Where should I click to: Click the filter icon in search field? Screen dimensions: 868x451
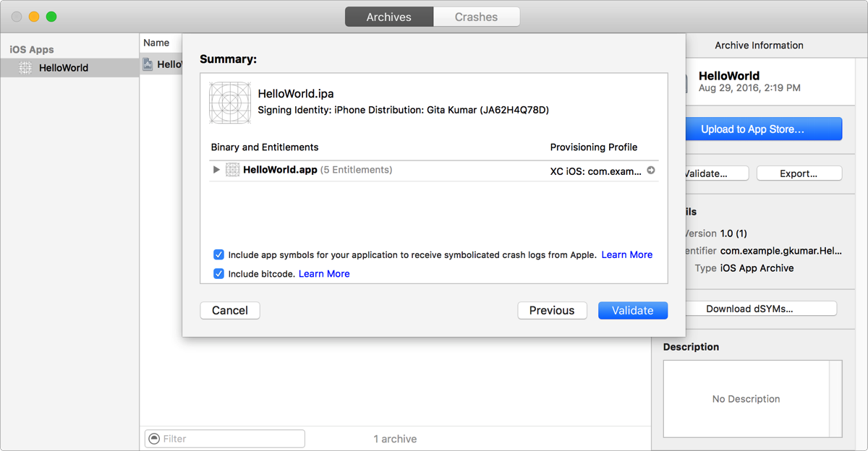[x=153, y=439]
